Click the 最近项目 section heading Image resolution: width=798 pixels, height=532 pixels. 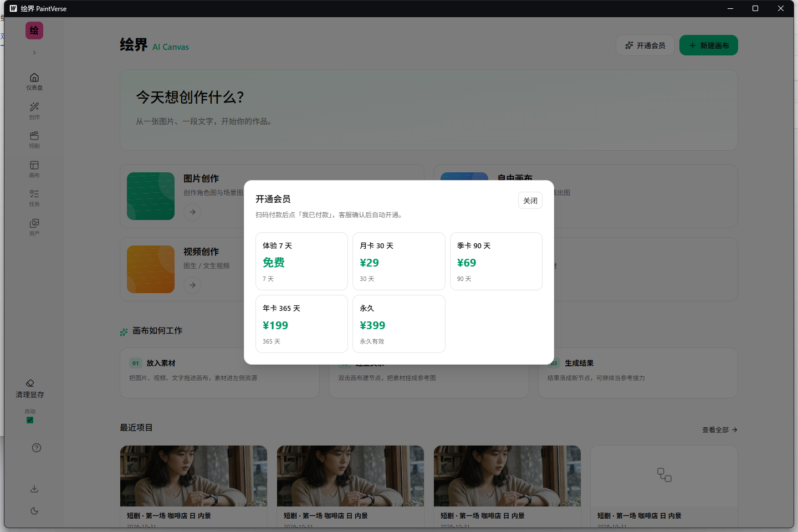point(136,428)
